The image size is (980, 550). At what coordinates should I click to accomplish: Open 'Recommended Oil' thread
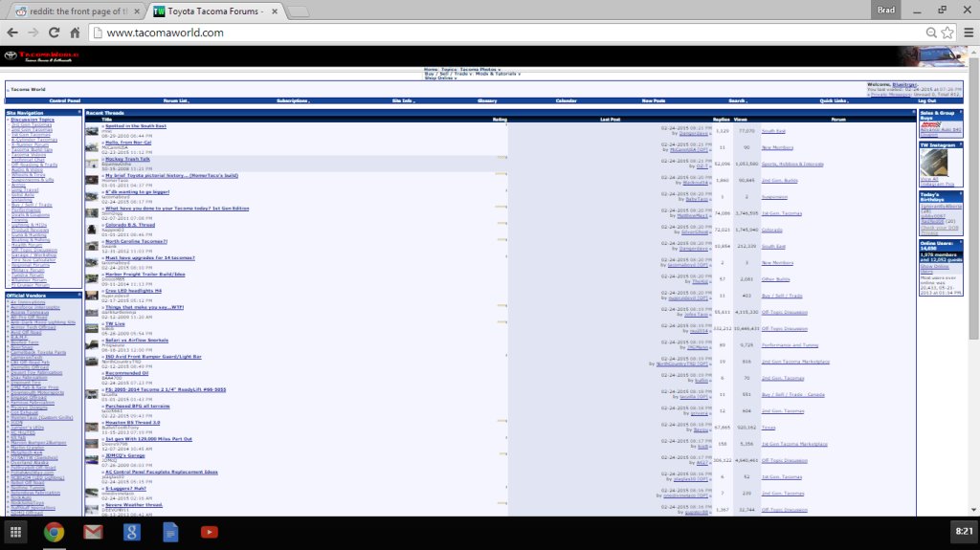coord(127,373)
